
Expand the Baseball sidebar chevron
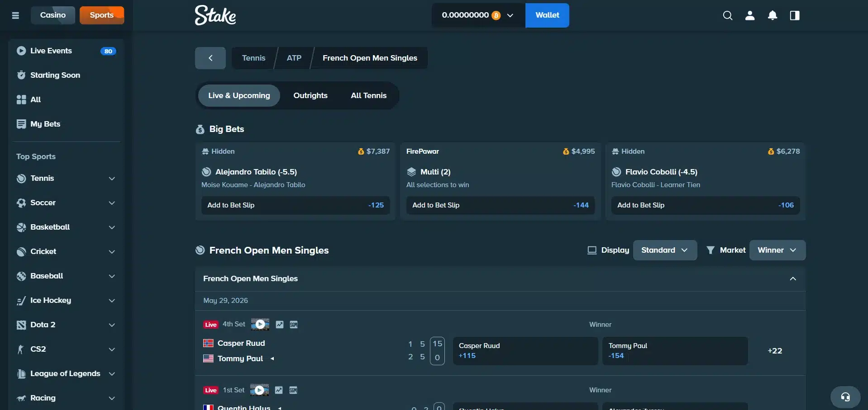pyautogui.click(x=112, y=276)
